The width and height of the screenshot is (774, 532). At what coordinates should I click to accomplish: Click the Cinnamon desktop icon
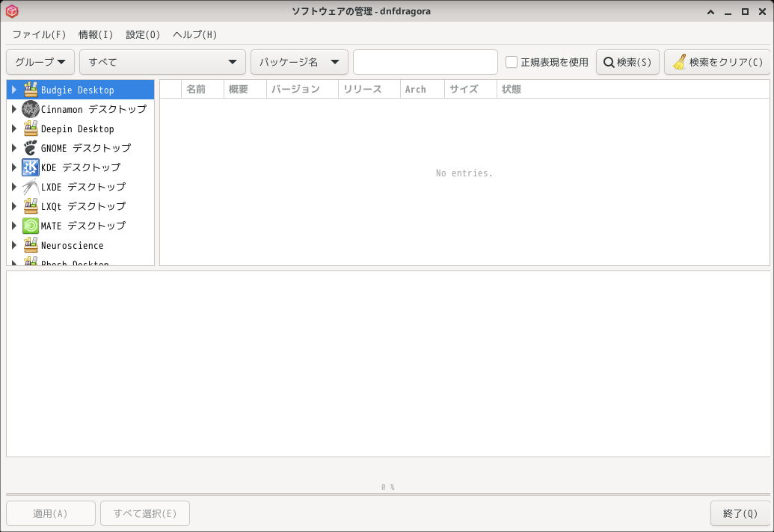click(31, 109)
